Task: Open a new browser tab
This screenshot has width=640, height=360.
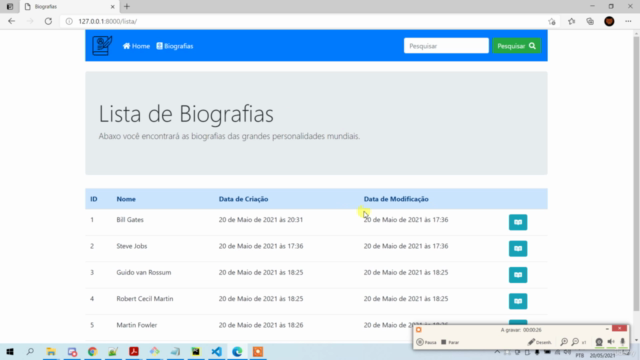Action: coord(127,7)
